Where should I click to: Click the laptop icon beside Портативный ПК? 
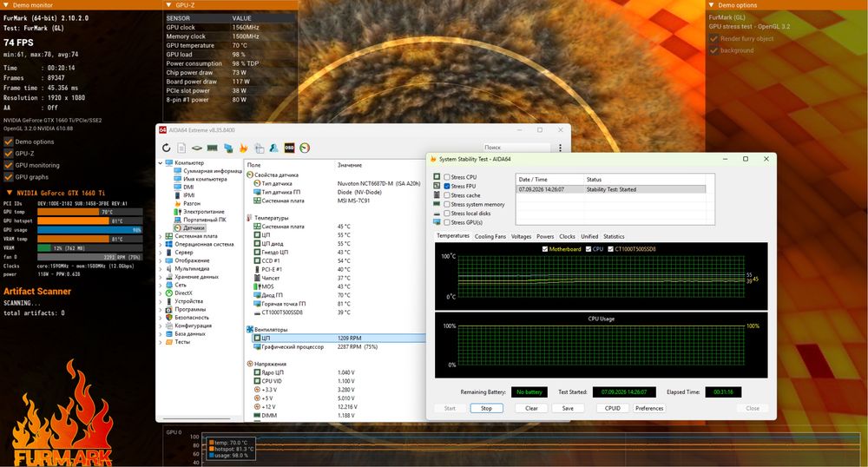coord(178,220)
